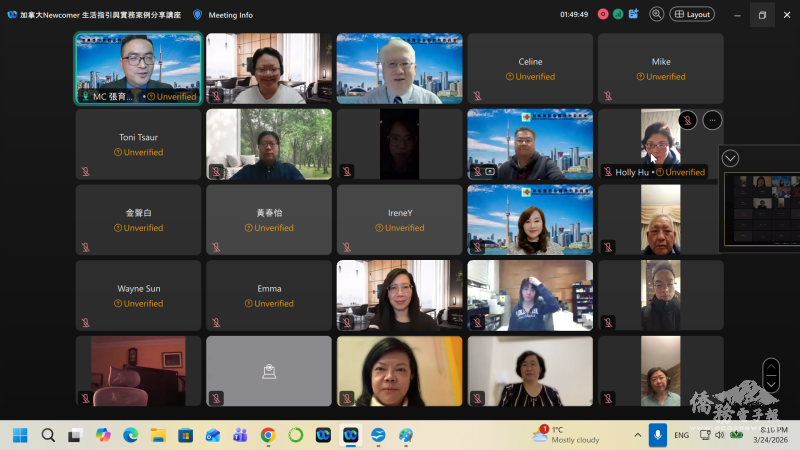Click the magnifier zoom icon
This screenshot has height=450, width=800.
[x=657, y=14]
